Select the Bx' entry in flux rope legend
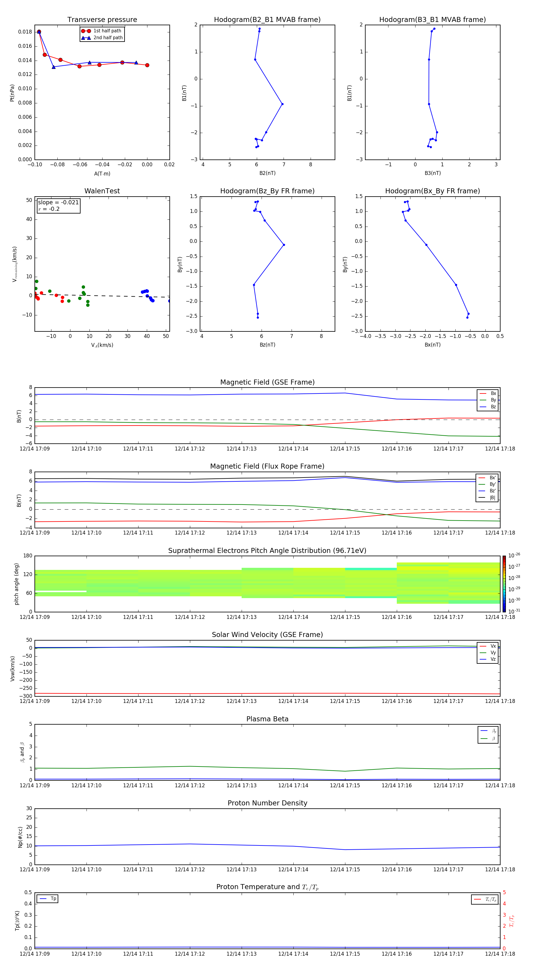 click(487, 478)
